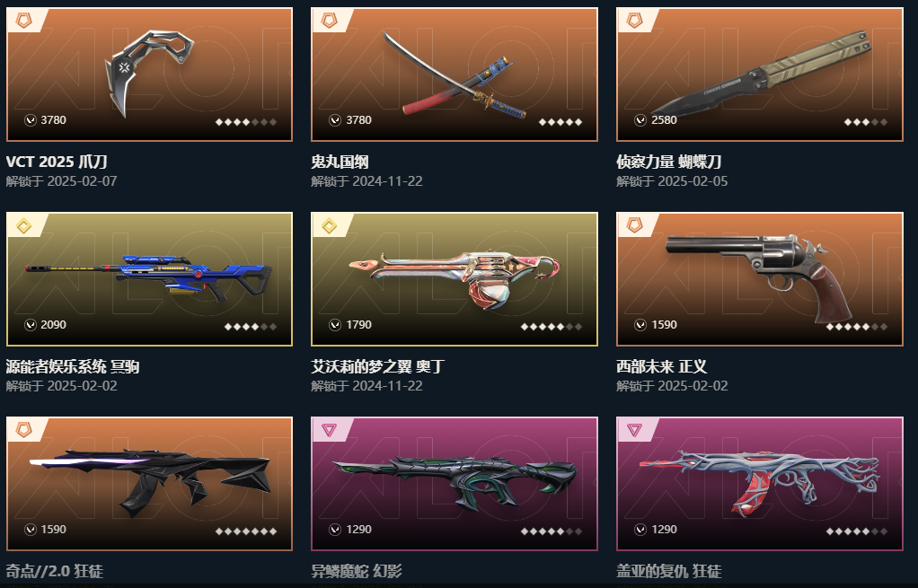Click the VP icon on 奇点//2.0 狂徒

pyautogui.click(x=31, y=530)
